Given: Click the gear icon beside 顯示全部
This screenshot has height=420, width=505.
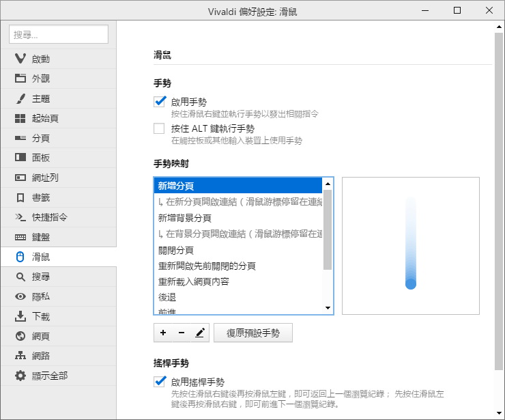Looking at the screenshot, I should click(20, 376).
